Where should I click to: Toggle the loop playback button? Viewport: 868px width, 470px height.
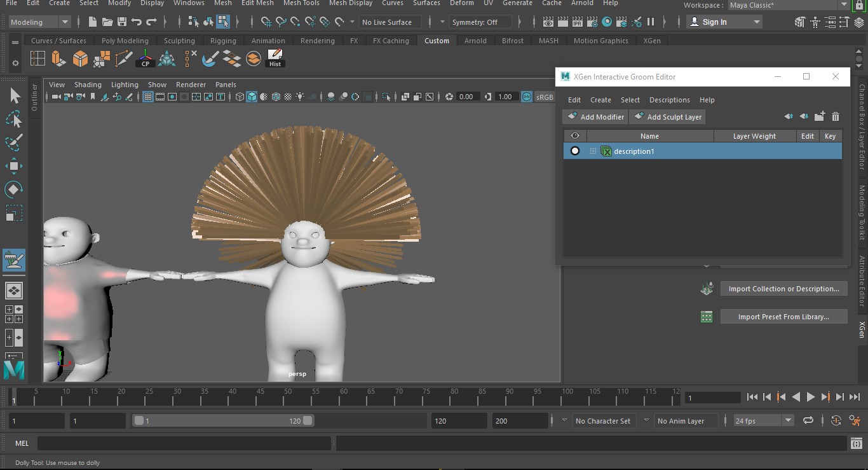[808, 420]
